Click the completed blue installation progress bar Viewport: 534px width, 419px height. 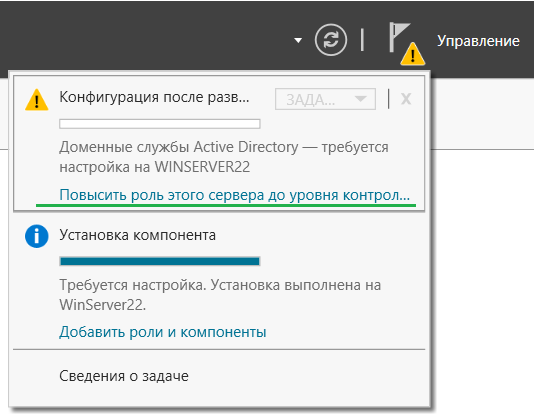pos(160,261)
